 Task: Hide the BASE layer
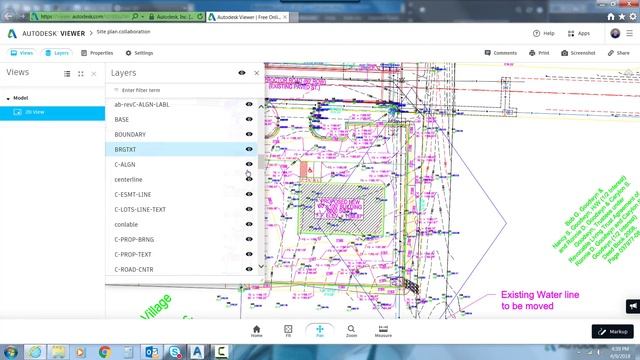tap(249, 119)
